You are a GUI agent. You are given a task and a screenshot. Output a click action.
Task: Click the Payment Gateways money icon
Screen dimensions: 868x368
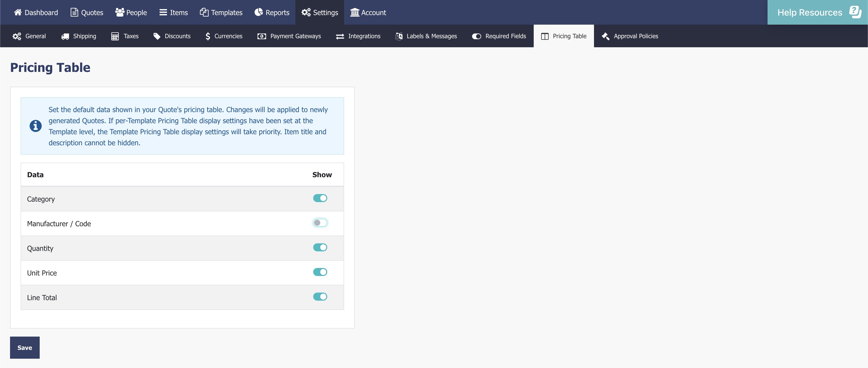261,36
